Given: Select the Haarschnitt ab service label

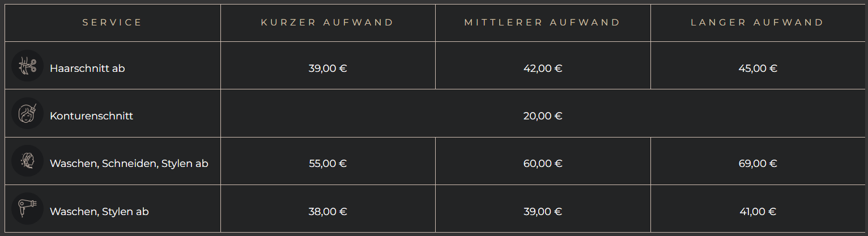Looking at the screenshot, I should [x=87, y=68].
